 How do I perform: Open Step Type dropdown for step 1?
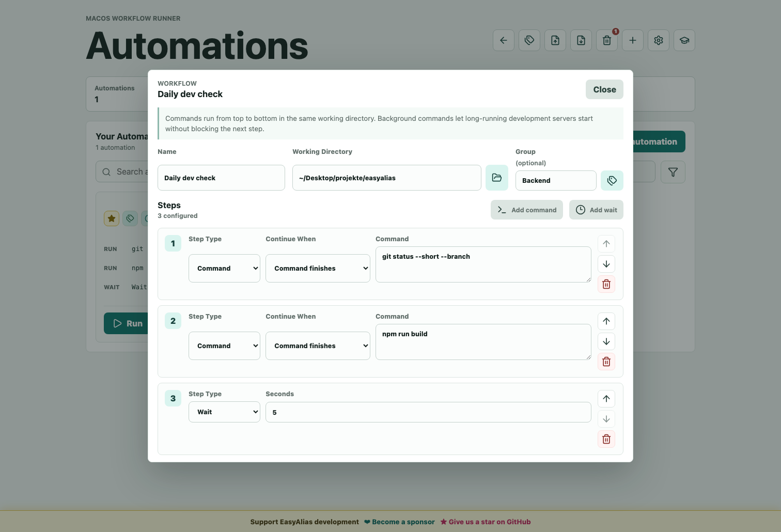(x=224, y=268)
